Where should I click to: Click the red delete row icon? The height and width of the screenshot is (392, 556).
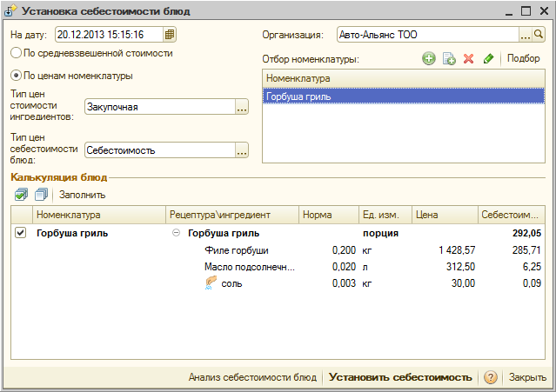(x=469, y=59)
